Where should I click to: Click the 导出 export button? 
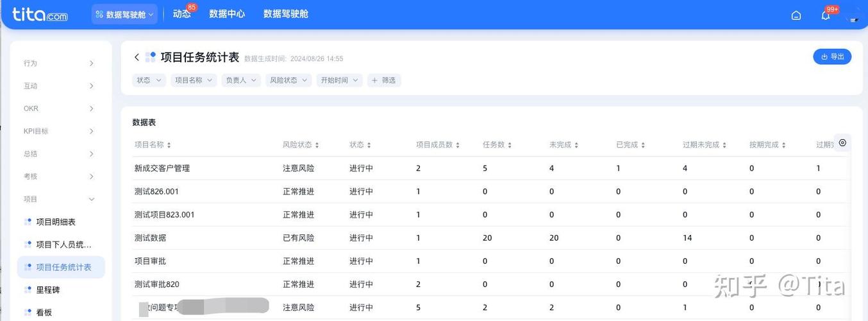[x=832, y=56]
